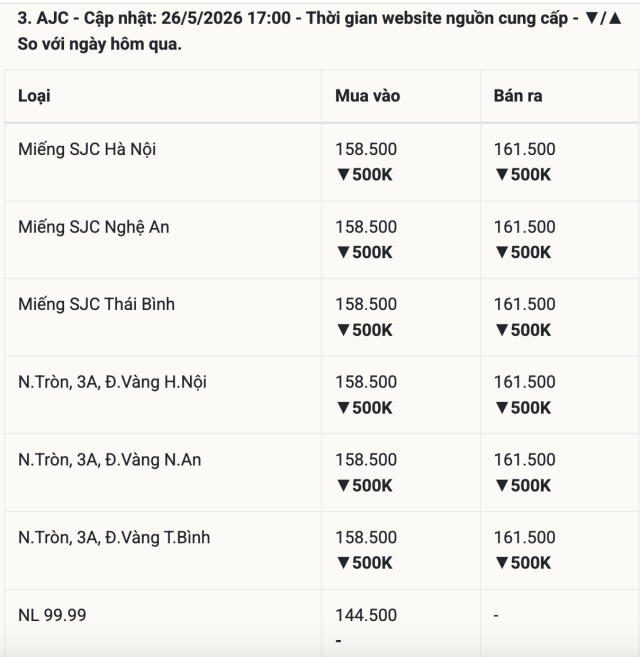This screenshot has width=640, height=657.
Task: Select the Miếng SJC Nghệ An row label
Action: [93, 228]
